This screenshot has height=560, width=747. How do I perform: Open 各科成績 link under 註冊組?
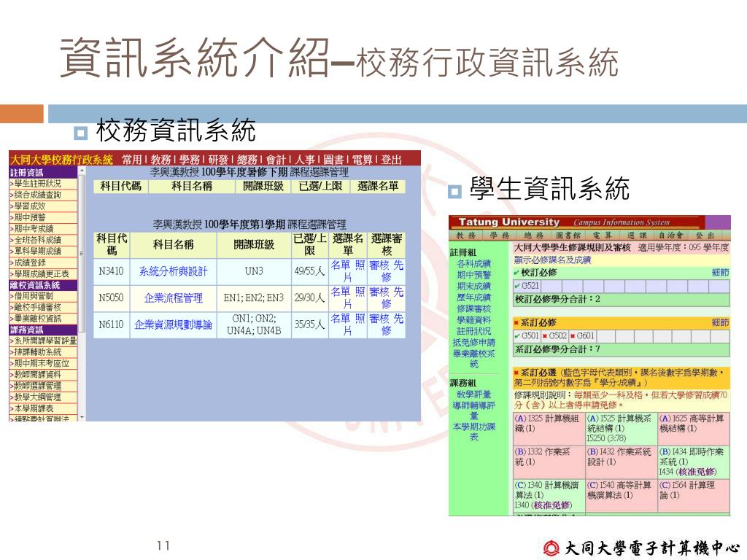474,264
